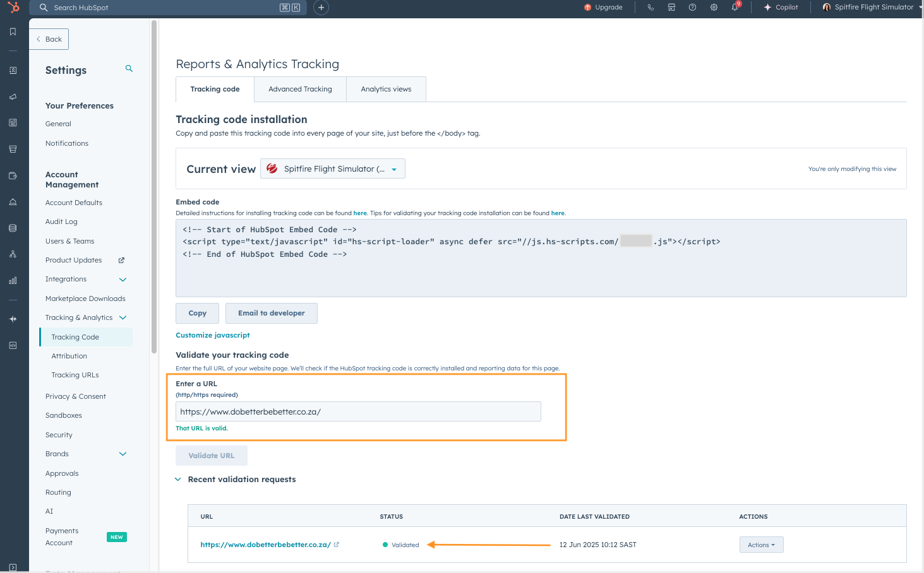Click Email to developer button

pyautogui.click(x=272, y=313)
